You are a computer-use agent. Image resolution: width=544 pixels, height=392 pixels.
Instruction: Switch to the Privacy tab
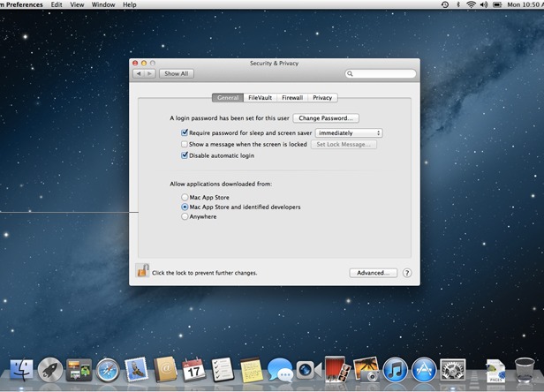click(322, 98)
